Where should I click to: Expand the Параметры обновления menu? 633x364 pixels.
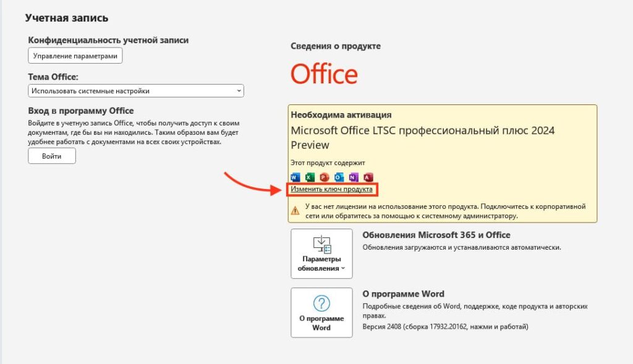(321, 264)
